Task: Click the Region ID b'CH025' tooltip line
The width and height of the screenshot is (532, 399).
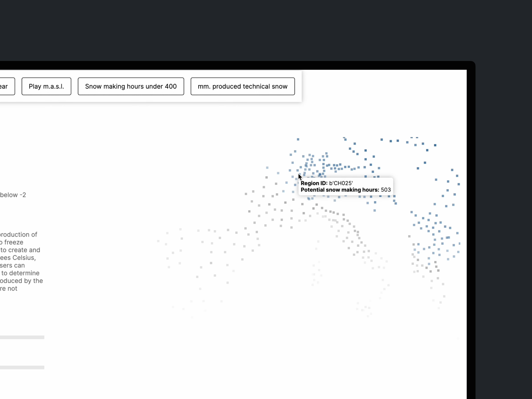Action: pos(326,183)
